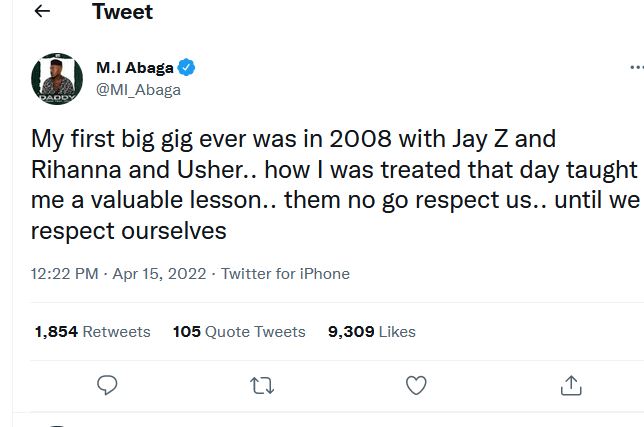
Task: Share the tweet via share icon
Action: (x=571, y=384)
